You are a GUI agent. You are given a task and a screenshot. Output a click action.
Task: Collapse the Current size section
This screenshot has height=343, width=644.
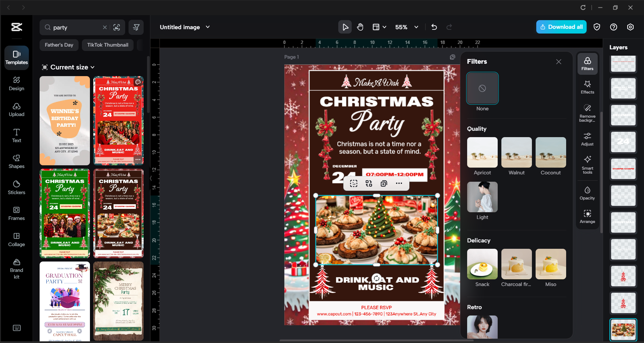93,67
